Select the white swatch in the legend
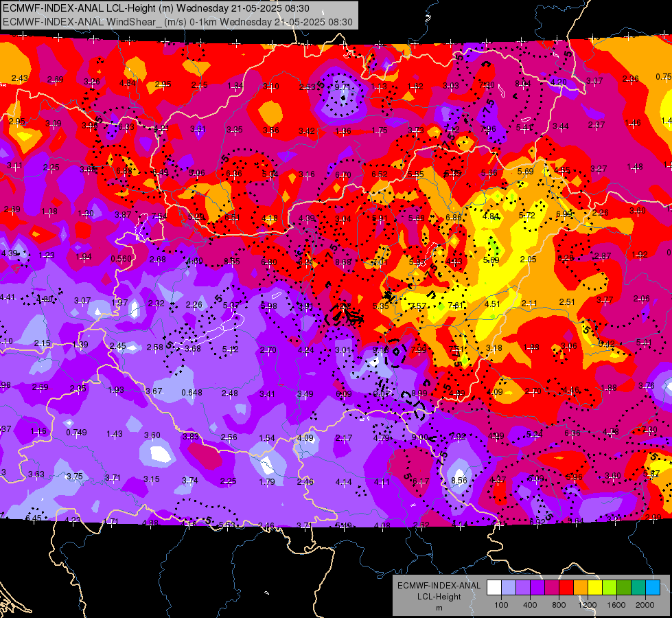Screen dimensions: 672x618 (494, 588)
